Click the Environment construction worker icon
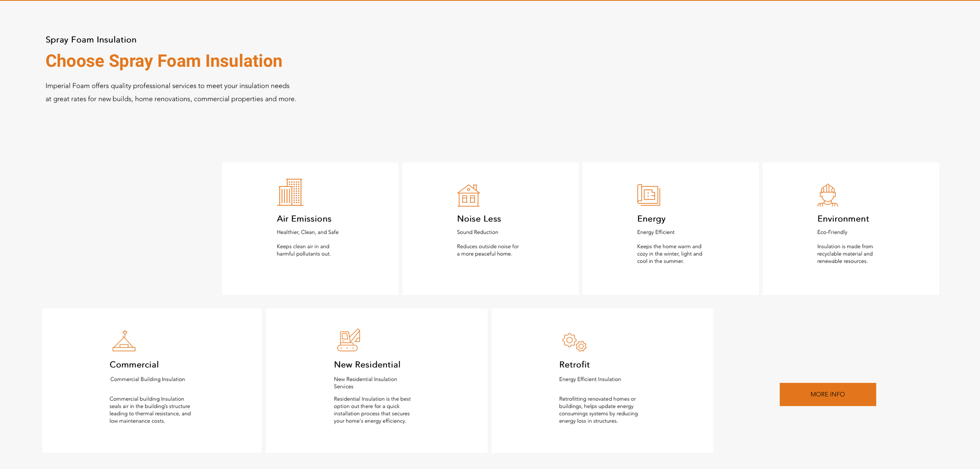Viewport: 980px width, 469px height. tap(828, 195)
